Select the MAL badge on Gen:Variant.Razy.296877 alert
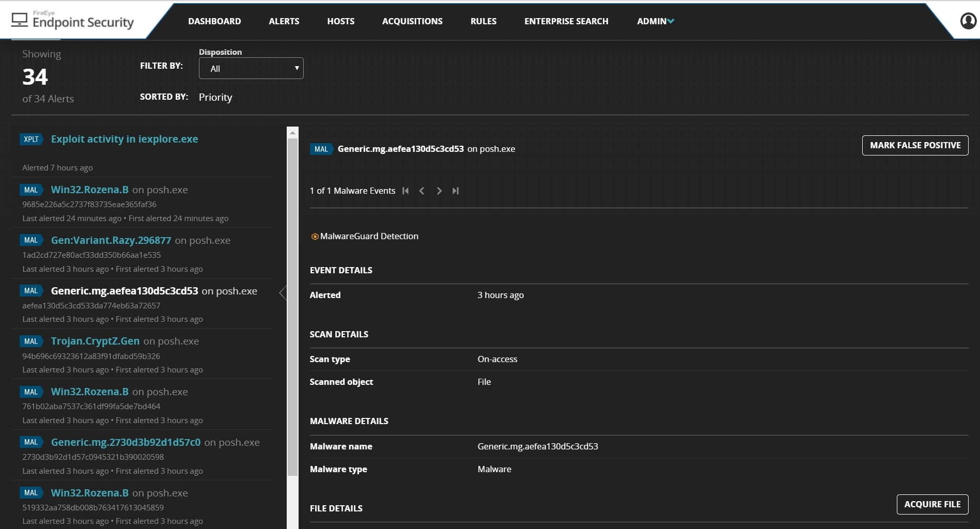 [x=31, y=240]
